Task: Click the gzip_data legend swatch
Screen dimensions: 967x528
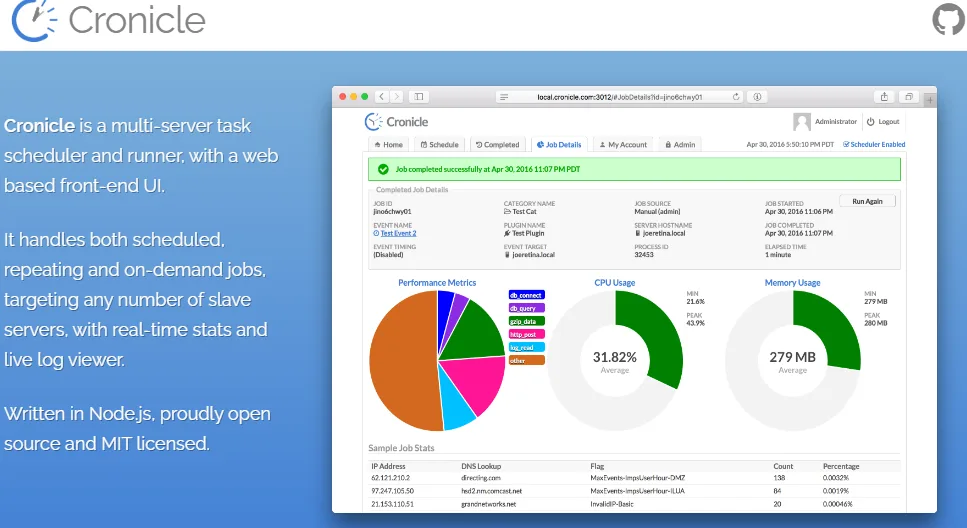Action: point(526,321)
